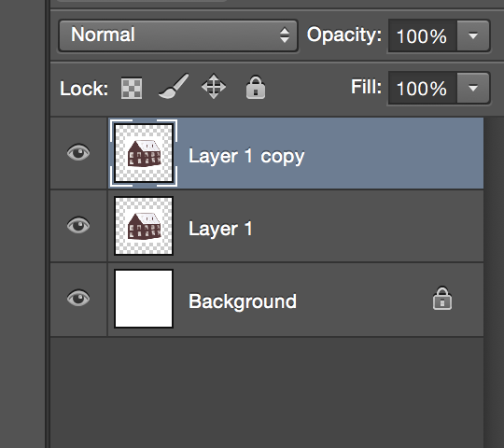Click the 'Fill:' label
Screen dimensions: 504x448
[x=366, y=87]
